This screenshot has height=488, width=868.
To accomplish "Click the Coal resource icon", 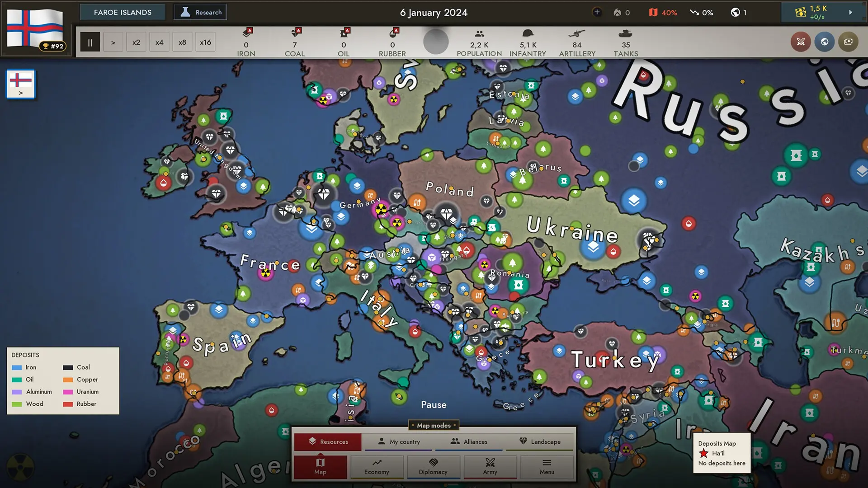I will 296,33.
